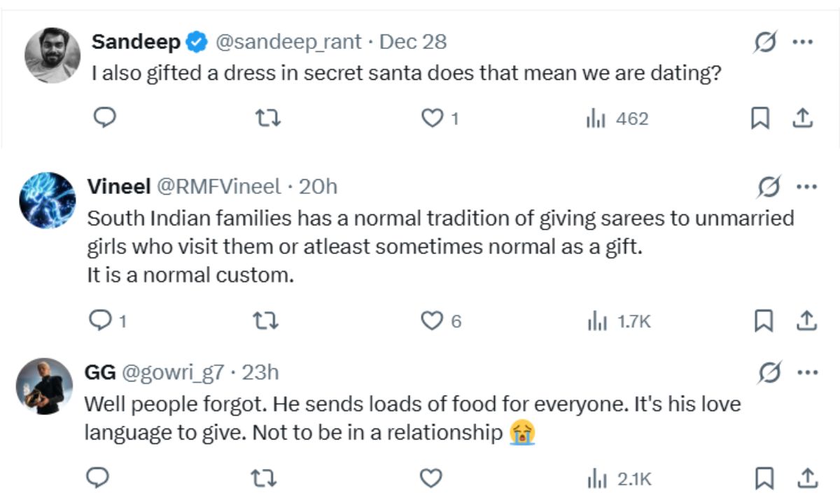Click Grok icon on Vineel's tweet
Screen dimensions: 840x504
[x=769, y=187]
